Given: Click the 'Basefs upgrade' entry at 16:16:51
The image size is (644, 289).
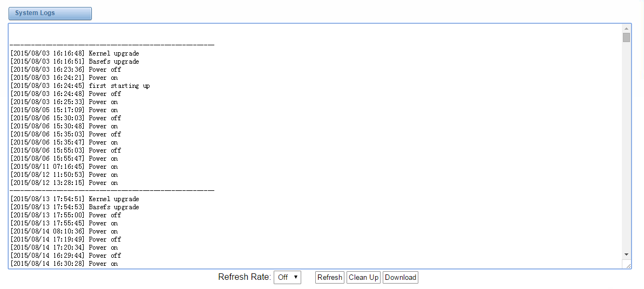Looking at the screenshot, I should click(x=74, y=61).
